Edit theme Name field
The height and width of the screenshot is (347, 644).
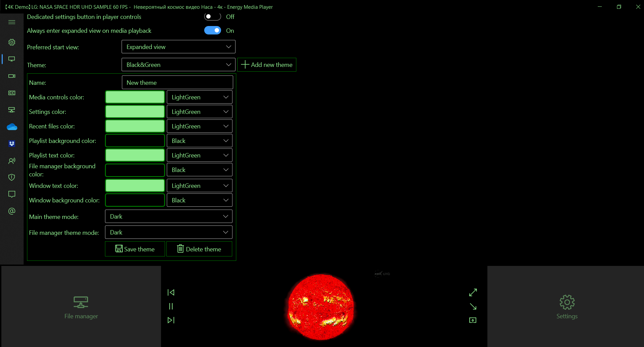177,82
